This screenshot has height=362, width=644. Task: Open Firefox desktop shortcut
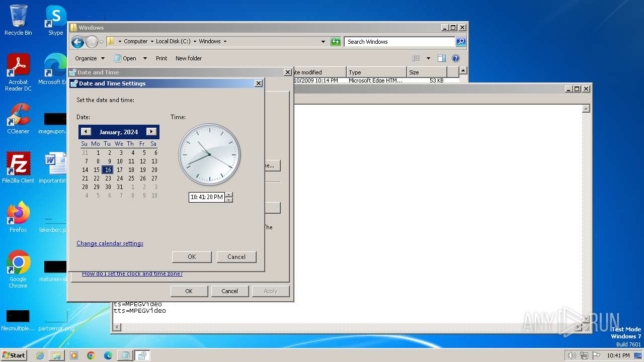pyautogui.click(x=18, y=217)
